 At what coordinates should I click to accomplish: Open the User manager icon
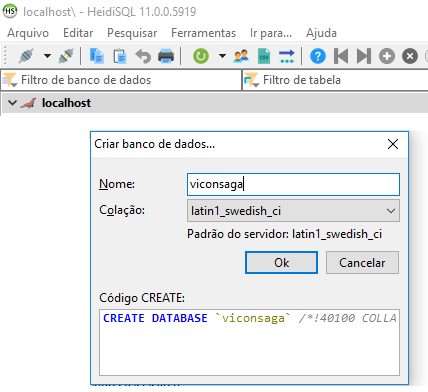(x=241, y=56)
